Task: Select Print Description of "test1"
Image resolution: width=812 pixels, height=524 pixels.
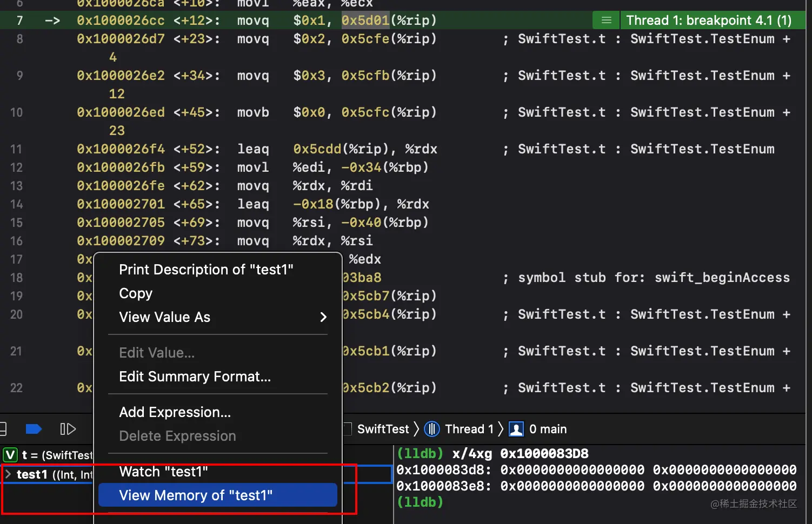Action: pos(206,270)
